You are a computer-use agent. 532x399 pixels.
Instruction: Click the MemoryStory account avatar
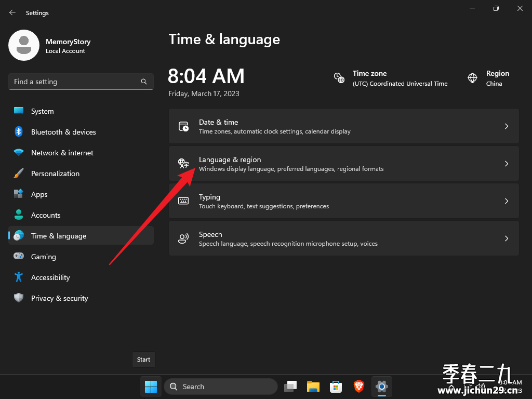coord(24,45)
